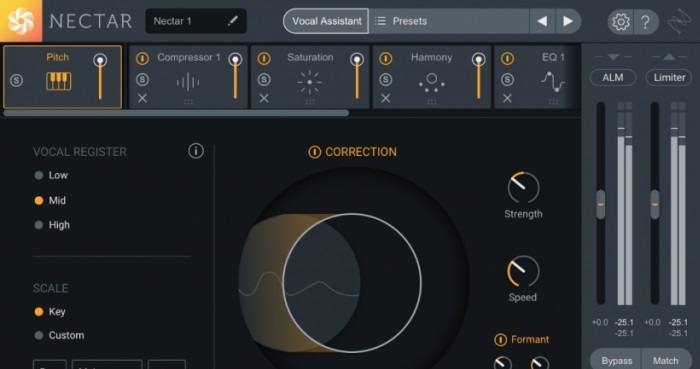Adjust the Compressor 1 mix slider
This screenshot has height=369, width=700.
(235, 77)
